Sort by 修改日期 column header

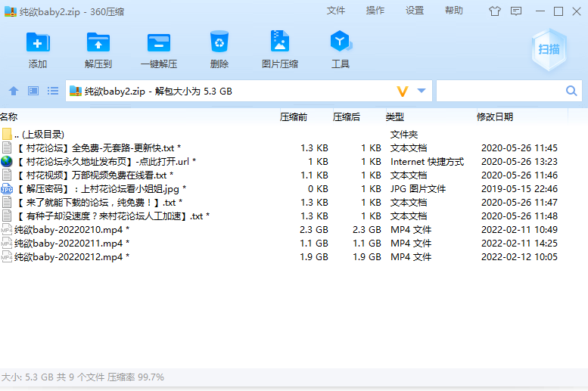point(494,116)
